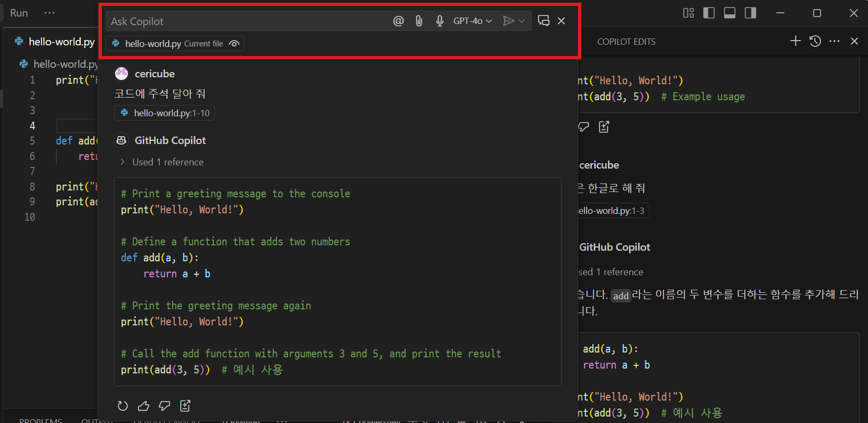Expand the Used 1 reference section
The image size is (868, 423).
pos(162,162)
